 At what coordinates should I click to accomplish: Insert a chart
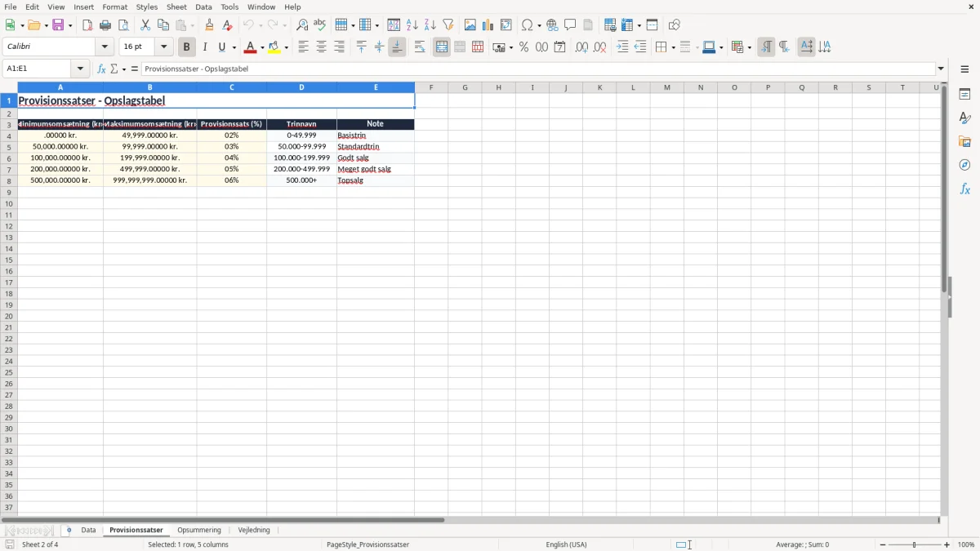tap(488, 25)
